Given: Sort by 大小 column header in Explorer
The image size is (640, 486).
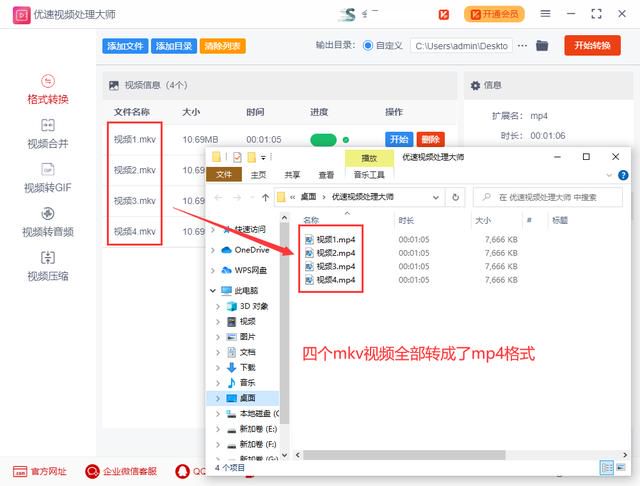Looking at the screenshot, I should pyautogui.click(x=483, y=220).
